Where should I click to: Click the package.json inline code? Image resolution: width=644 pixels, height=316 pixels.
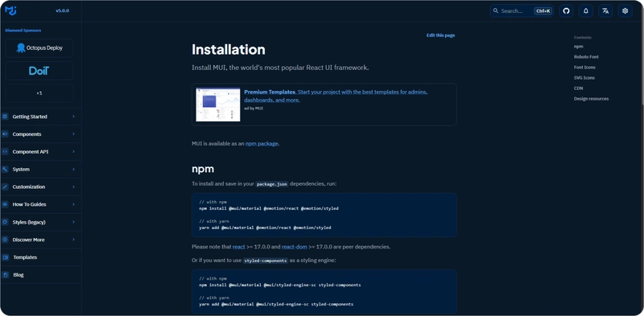click(272, 184)
